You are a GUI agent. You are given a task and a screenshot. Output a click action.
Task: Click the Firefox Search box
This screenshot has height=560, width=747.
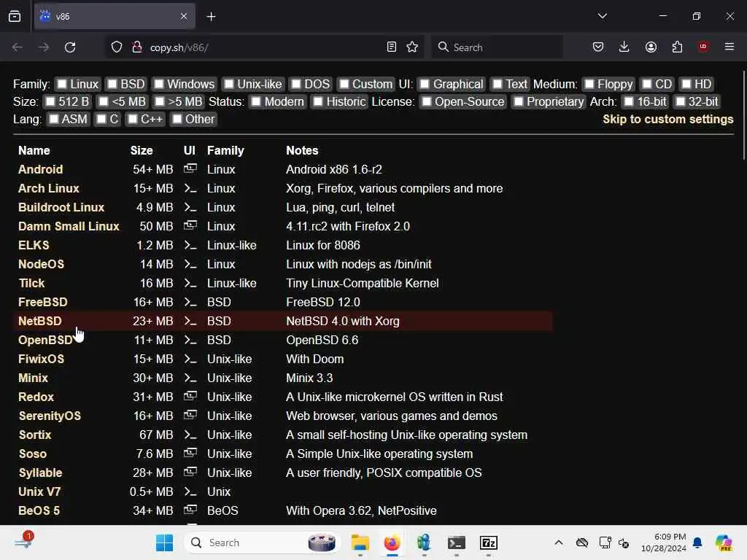tap(497, 47)
